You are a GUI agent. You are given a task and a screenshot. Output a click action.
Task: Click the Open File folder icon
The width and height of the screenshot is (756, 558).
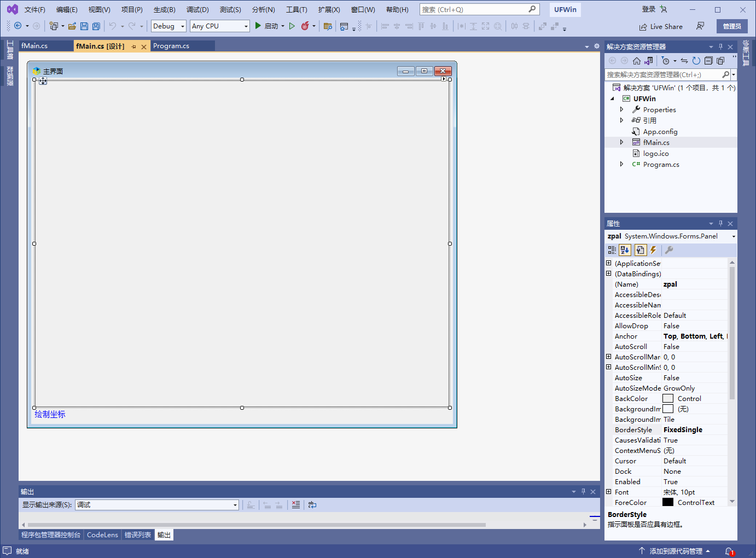click(x=72, y=26)
